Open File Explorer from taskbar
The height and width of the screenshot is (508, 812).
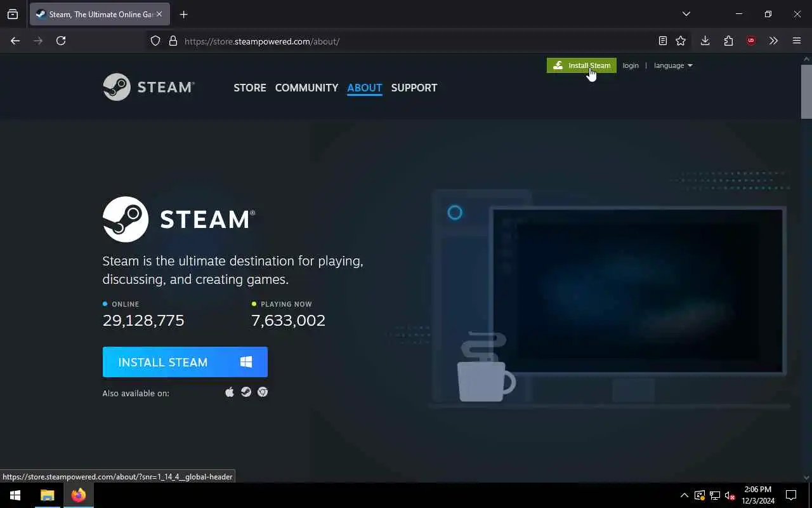pos(47,495)
